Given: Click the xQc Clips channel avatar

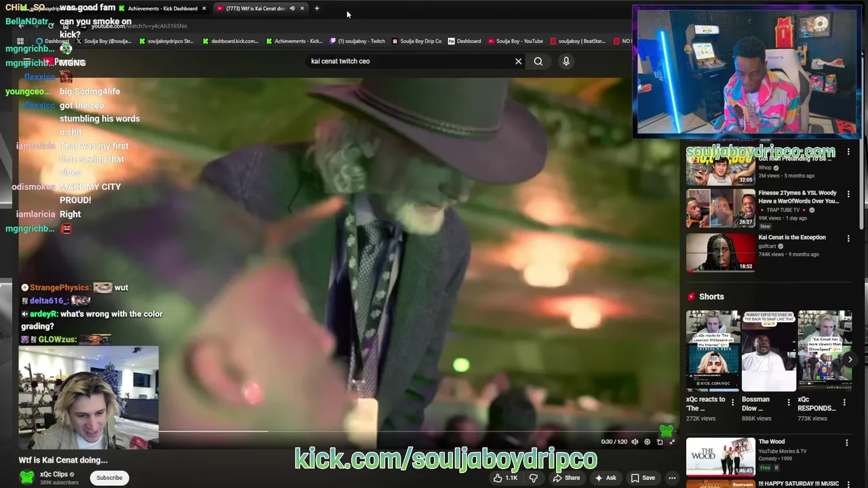Looking at the screenshot, I should [x=27, y=477].
